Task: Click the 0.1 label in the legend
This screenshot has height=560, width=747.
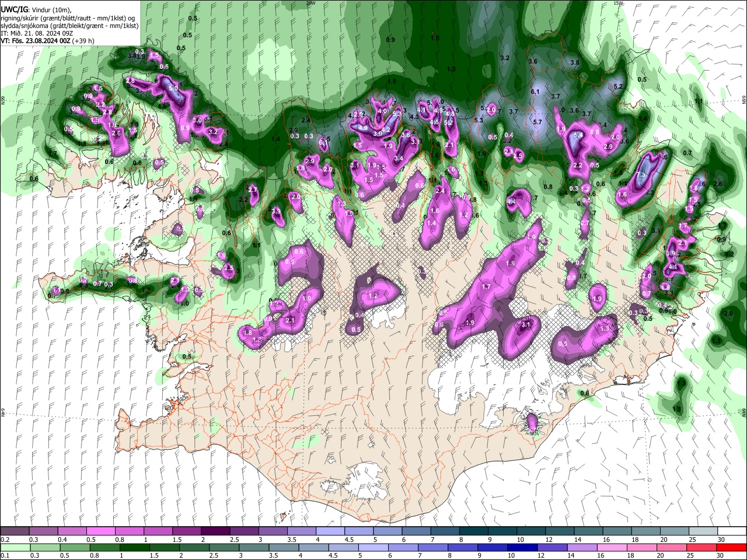Action: [4, 555]
